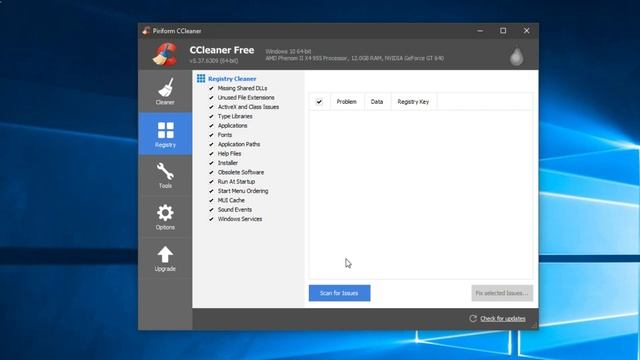
Task: Toggle Type Libraries checkbox
Action: tap(211, 116)
